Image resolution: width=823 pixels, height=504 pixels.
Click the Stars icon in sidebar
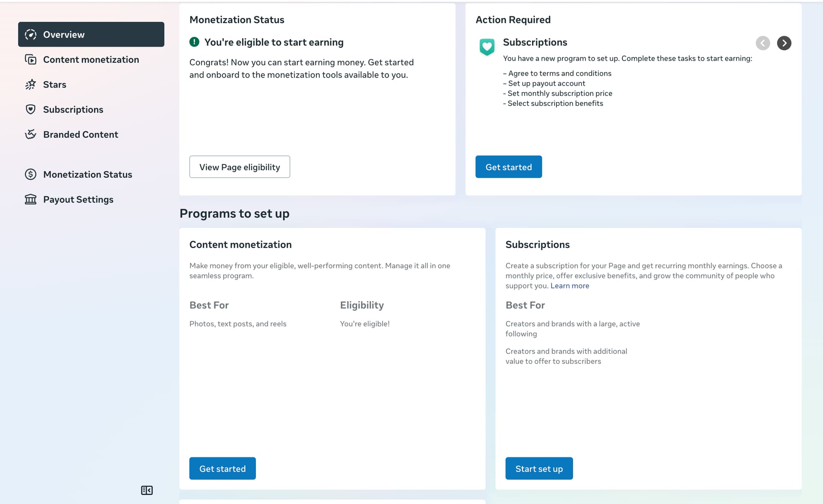(x=30, y=84)
